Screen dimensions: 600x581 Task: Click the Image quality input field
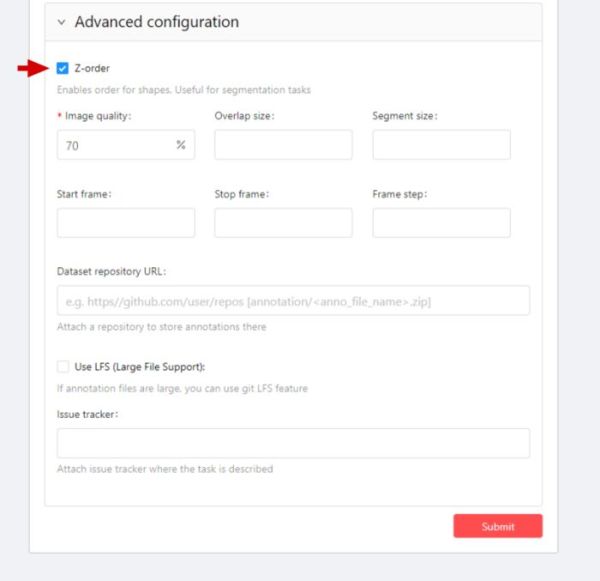115,145
